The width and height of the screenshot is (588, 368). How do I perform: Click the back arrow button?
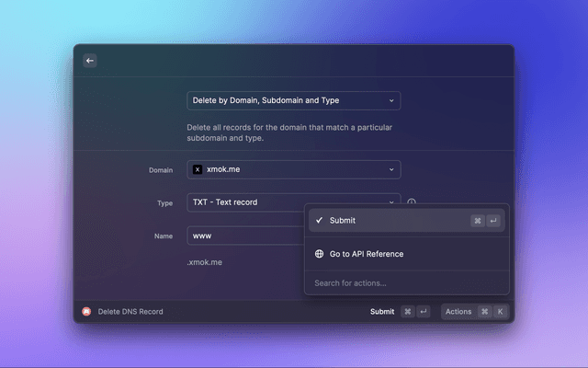click(x=90, y=61)
